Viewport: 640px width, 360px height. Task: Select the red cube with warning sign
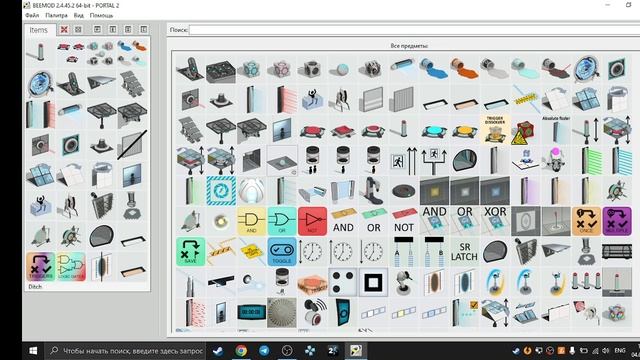click(525, 130)
